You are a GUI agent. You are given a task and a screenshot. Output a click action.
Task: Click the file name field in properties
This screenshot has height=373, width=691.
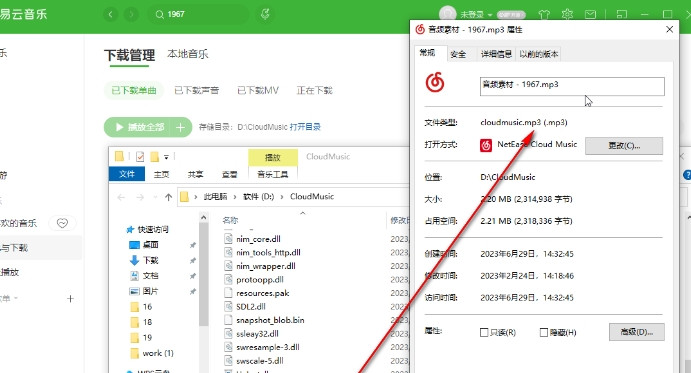[572, 86]
